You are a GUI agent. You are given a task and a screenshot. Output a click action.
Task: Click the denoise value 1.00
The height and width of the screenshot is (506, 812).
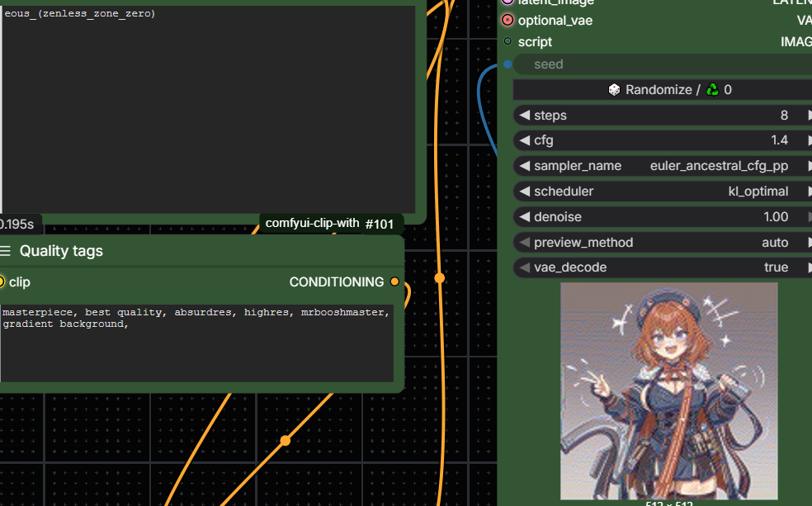[776, 216]
